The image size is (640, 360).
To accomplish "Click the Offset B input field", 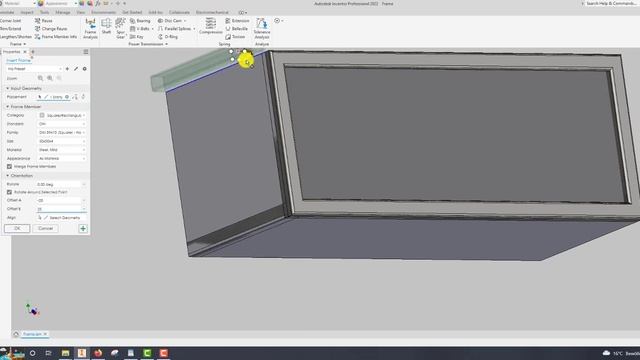I will [62, 209].
